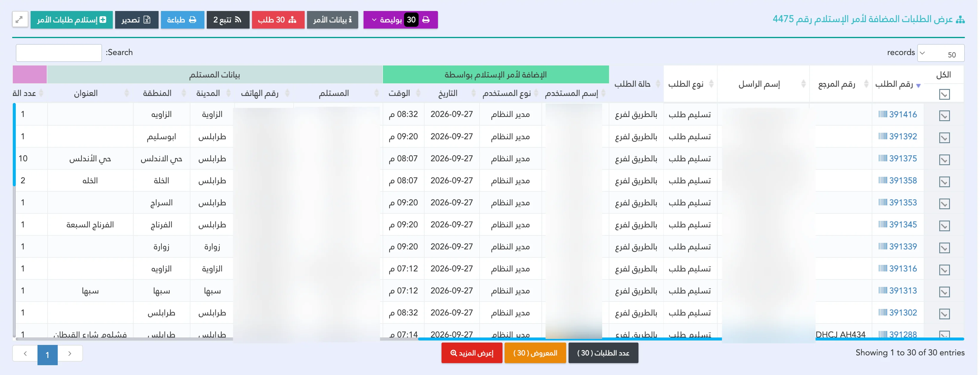Click barcode icon beside order 391375
The width and height of the screenshot is (980, 375).
(883, 158)
